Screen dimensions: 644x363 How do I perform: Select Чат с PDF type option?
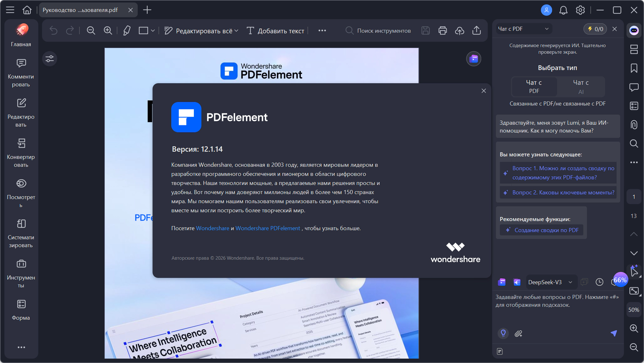(x=534, y=87)
